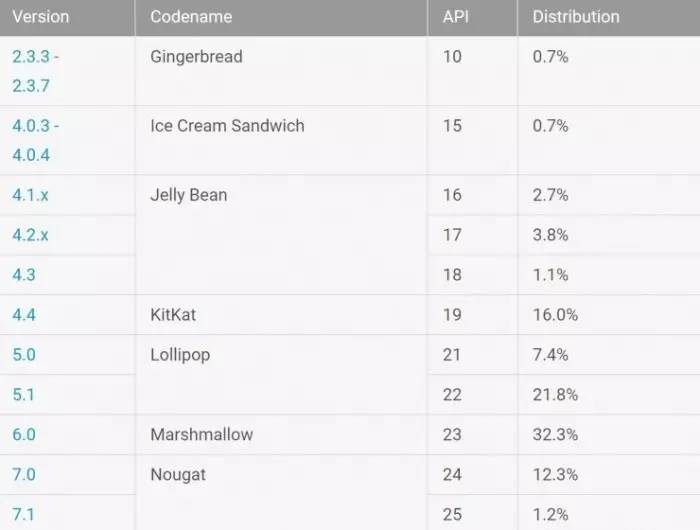Click the API column header
The width and height of the screenshot is (700, 530).
pos(456,17)
